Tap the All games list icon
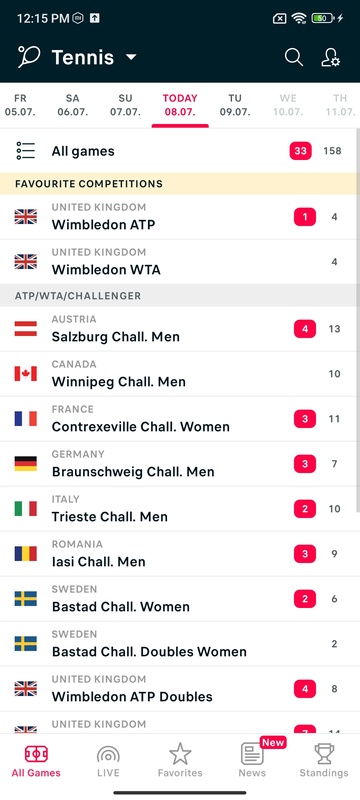 pos(25,151)
